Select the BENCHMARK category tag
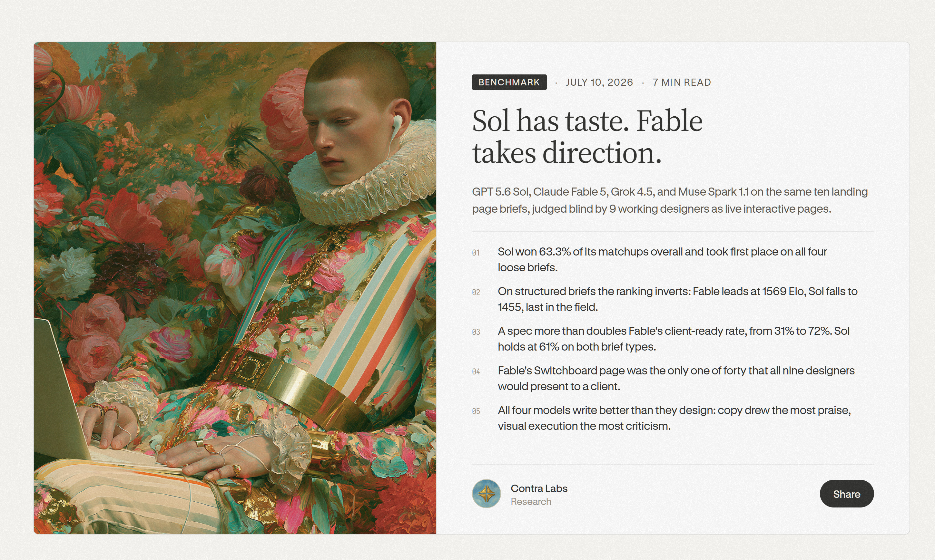 (x=509, y=82)
